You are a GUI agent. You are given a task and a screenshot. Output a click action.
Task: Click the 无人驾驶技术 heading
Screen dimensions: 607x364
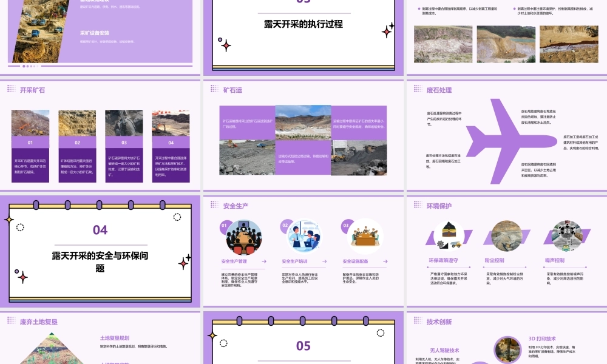[444, 351]
